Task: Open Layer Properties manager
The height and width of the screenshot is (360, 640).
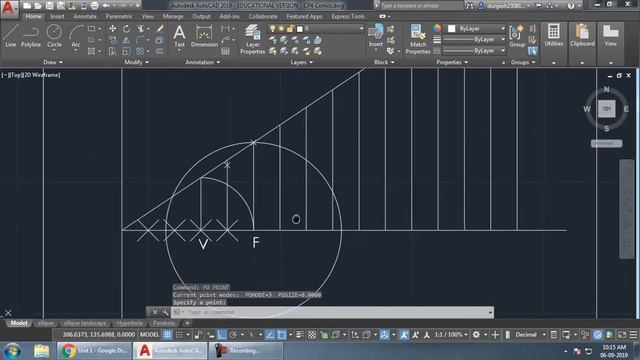Action: point(252,39)
